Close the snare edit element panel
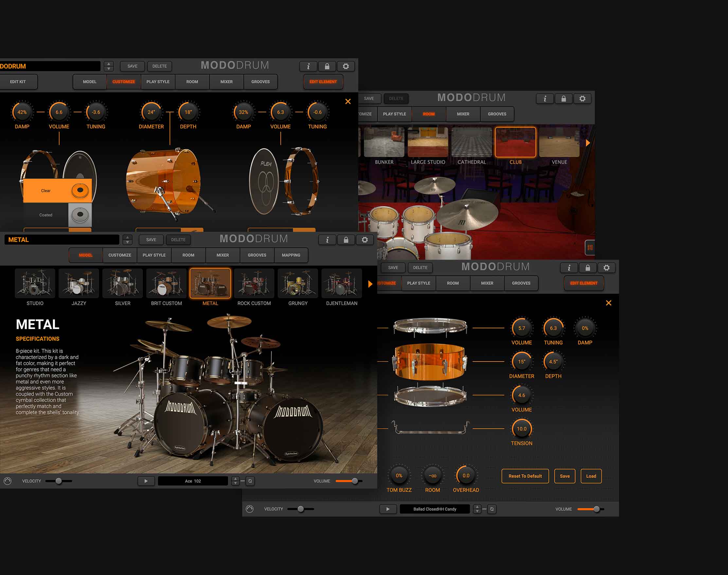This screenshot has width=728, height=575. [609, 303]
